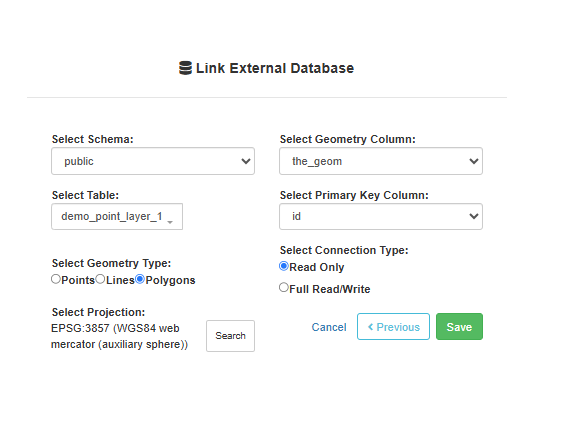Click the chevron arrow on Primary Key dropdown
563x439 pixels.
(x=474, y=216)
